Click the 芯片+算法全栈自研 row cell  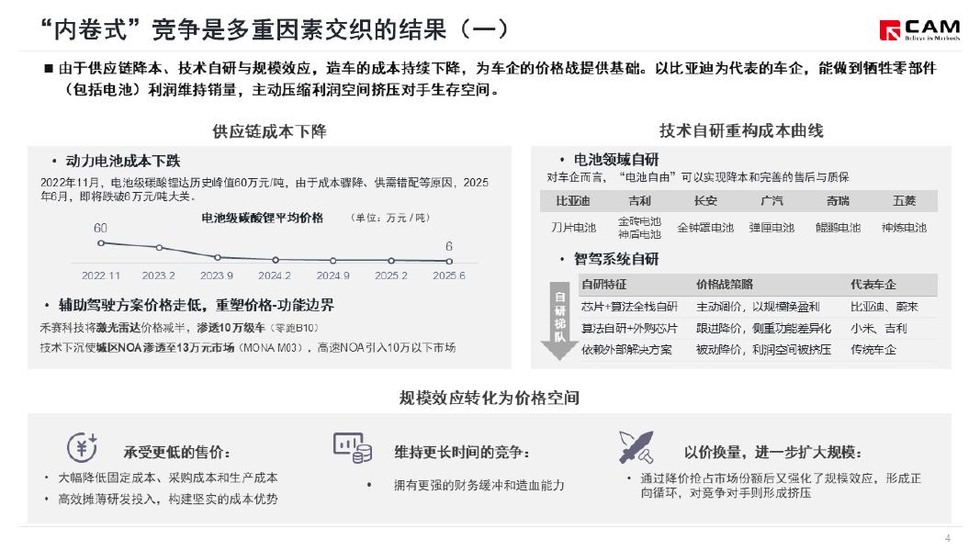[629, 307]
